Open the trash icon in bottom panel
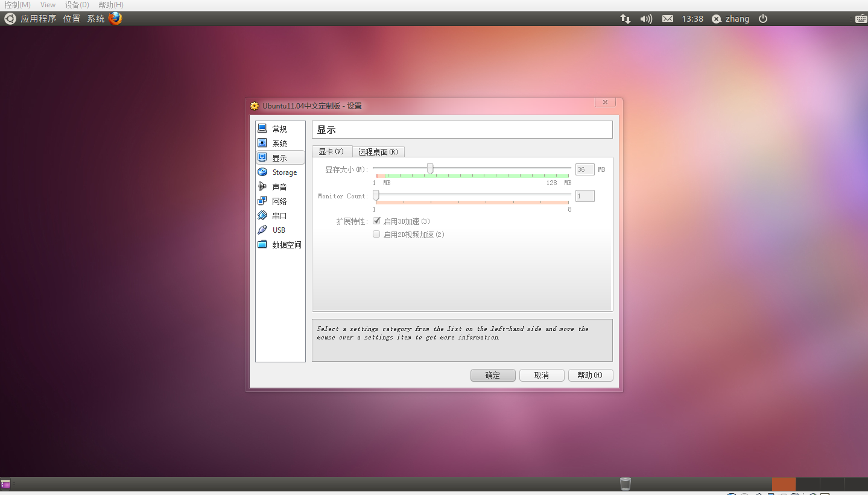 [x=626, y=484]
